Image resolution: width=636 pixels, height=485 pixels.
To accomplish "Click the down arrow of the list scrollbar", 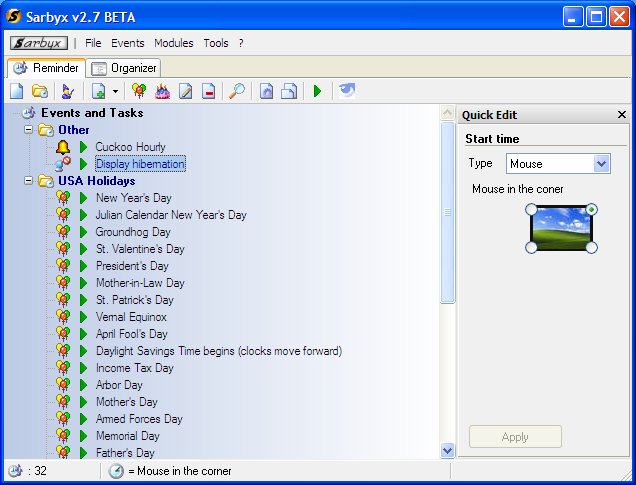I will [448, 451].
